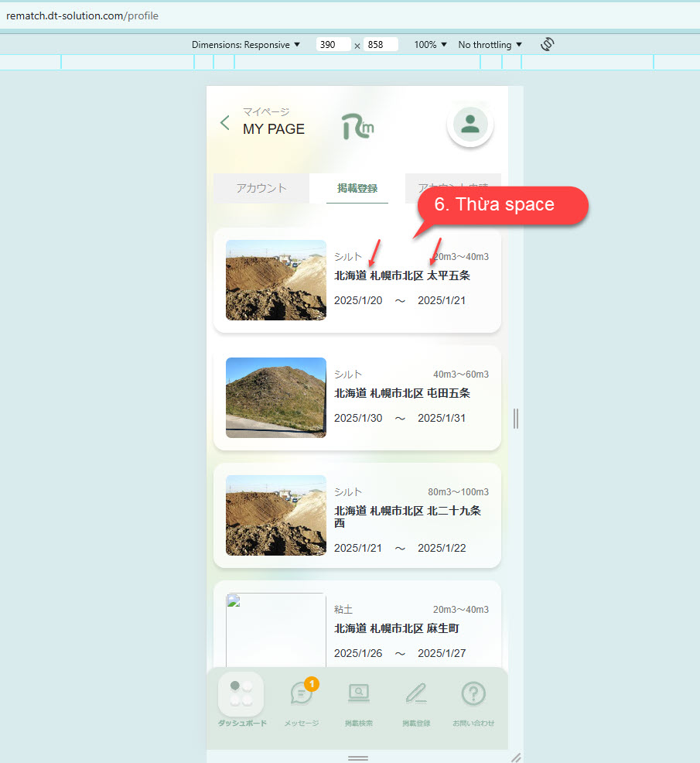
Task: Click the rotate device icon in toolbar
Action: tap(548, 44)
